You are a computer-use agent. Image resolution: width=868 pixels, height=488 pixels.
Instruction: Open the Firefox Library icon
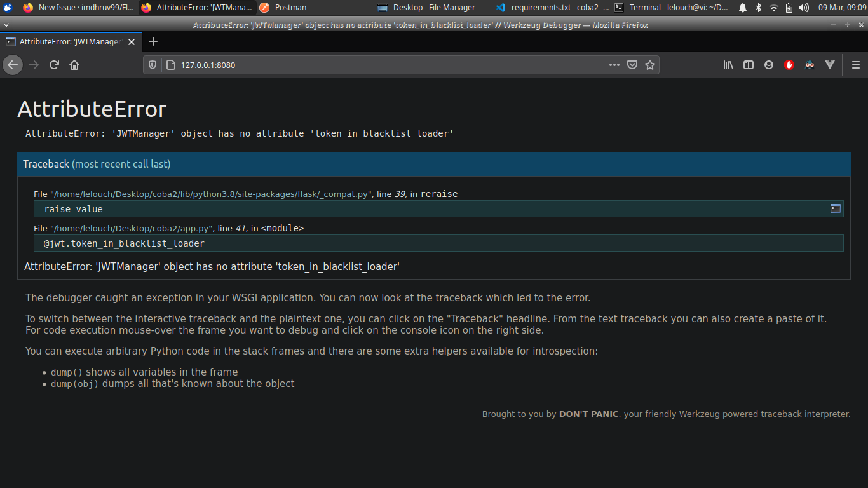[x=728, y=64]
